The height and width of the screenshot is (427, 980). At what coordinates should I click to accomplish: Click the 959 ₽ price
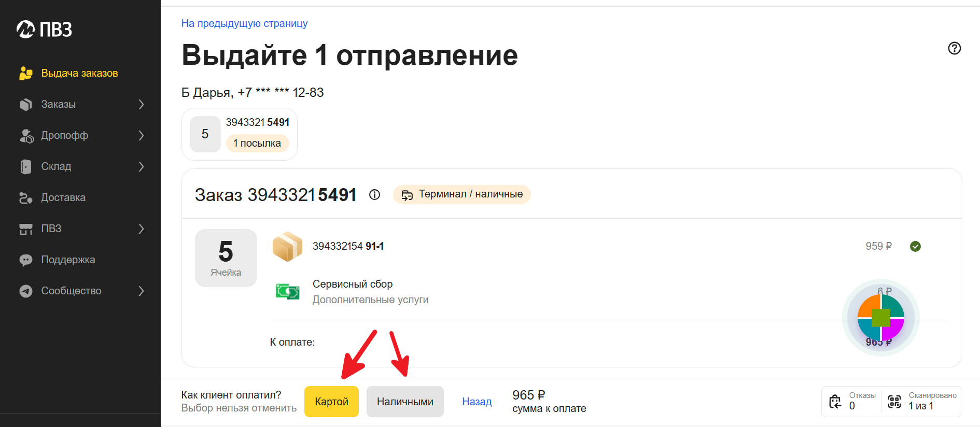878,246
